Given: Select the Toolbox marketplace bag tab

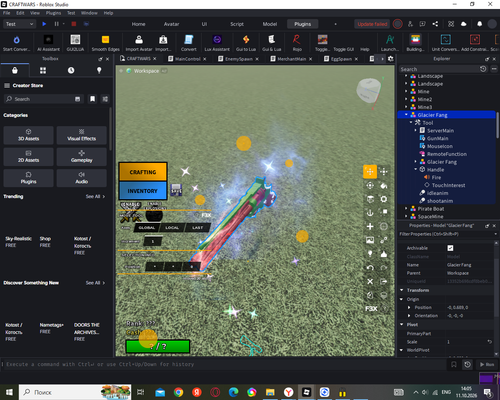Looking at the screenshot, I should 15,70.
